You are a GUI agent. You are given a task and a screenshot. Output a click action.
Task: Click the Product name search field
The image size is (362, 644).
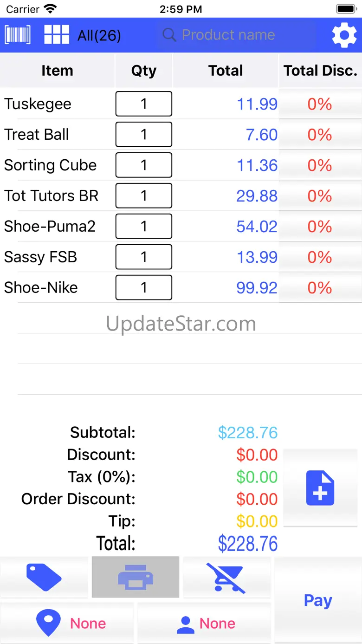[237, 35]
